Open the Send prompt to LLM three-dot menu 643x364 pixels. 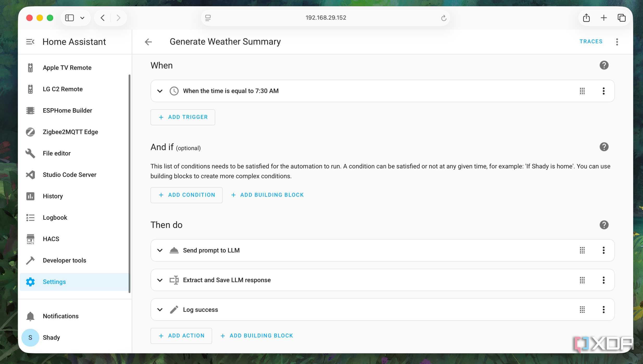603,250
